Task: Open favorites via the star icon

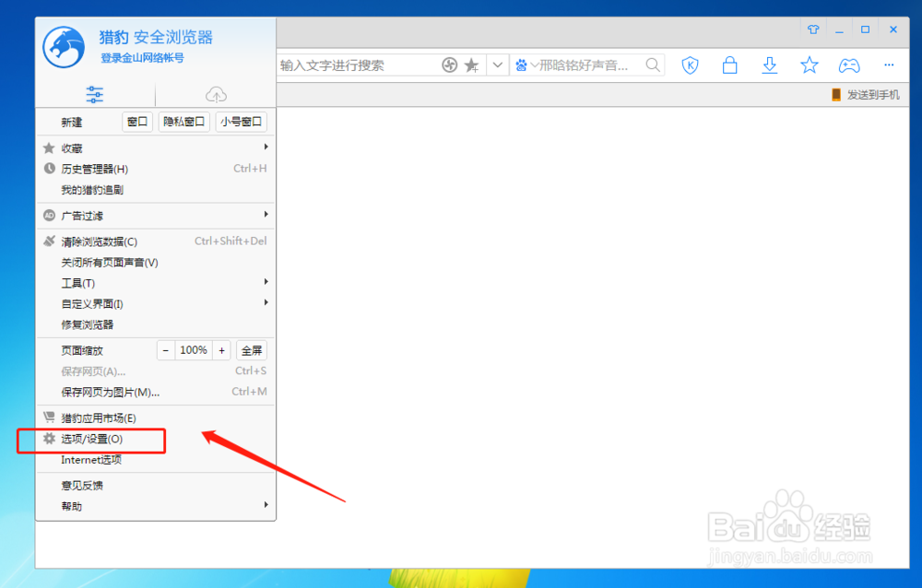Action: [x=809, y=65]
